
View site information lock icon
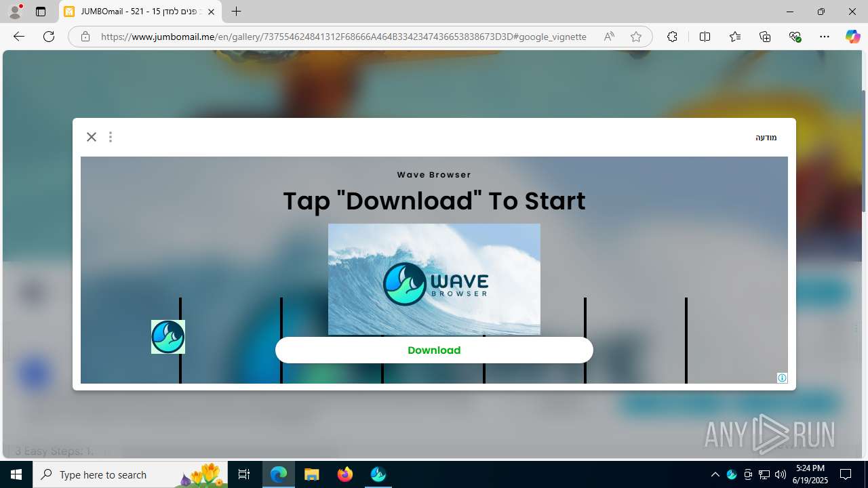coord(85,37)
